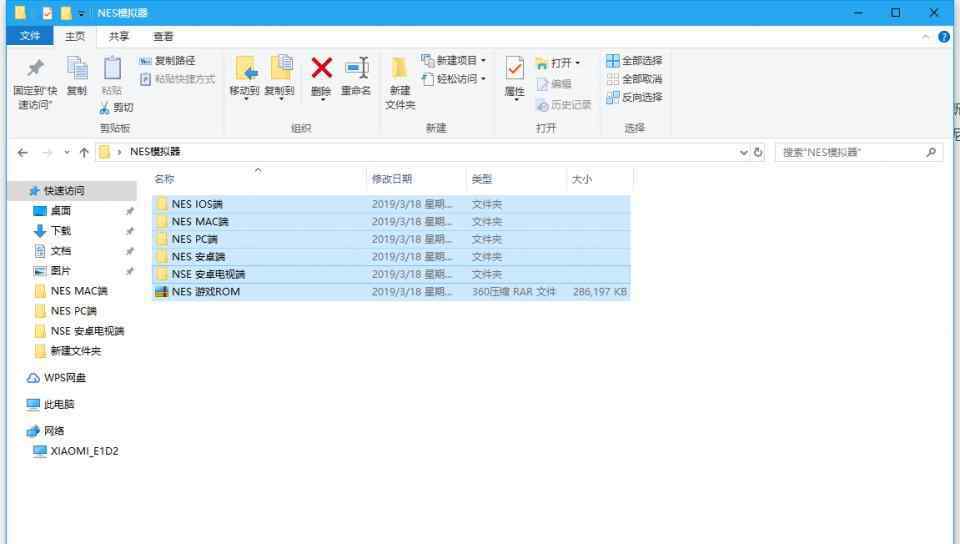Click the Help question mark icon

click(944, 36)
